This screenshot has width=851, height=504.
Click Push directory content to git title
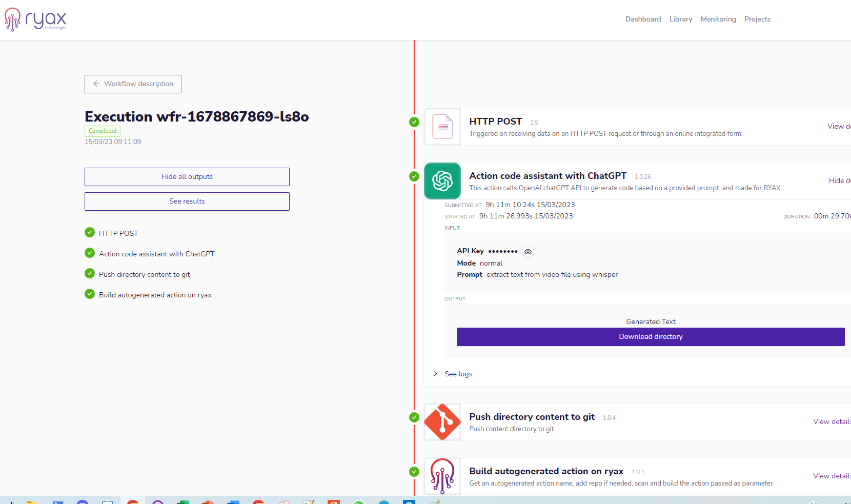[x=532, y=417]
